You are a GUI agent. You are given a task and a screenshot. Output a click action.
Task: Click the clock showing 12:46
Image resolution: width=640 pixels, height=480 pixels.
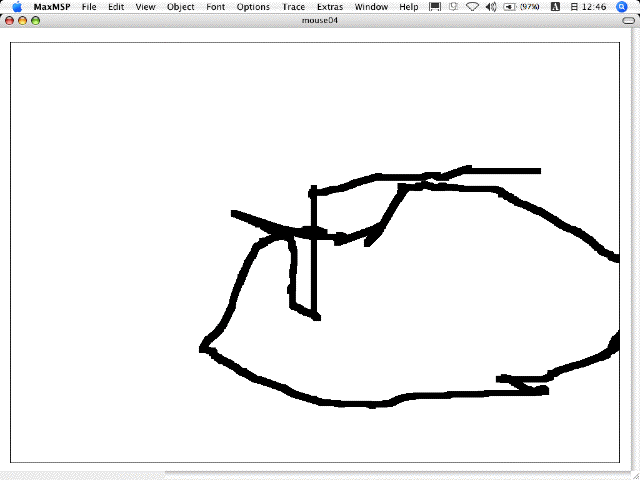588,7
